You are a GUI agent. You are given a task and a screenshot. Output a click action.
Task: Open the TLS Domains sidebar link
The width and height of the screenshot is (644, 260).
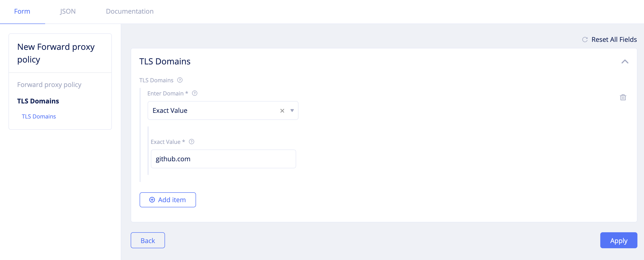point(39,116)
